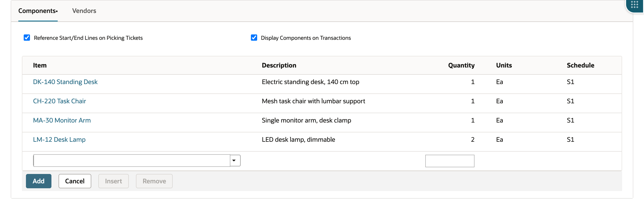
Task: Switch to the Components tab
Action: [x=38, y=11]
